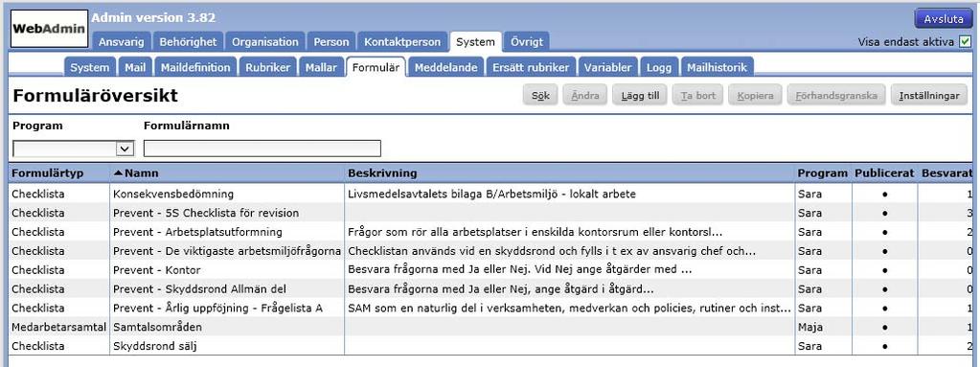Click published dot in Skyddsrond sälj row

pos(884,347)
